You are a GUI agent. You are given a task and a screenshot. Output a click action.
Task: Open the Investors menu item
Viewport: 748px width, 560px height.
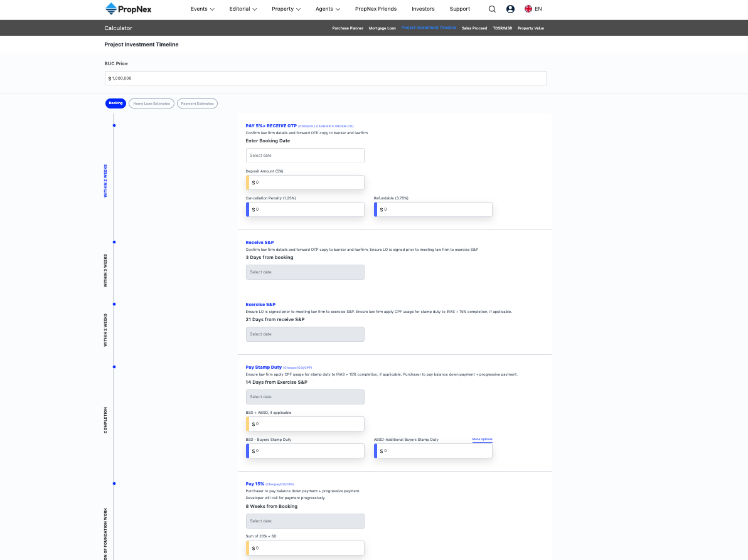pyautogui.click(x=423, y=9)
